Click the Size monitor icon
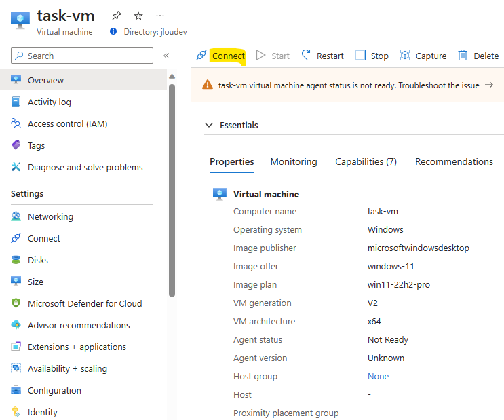Screen dimensions: 504x420 (x=16, y=282)
